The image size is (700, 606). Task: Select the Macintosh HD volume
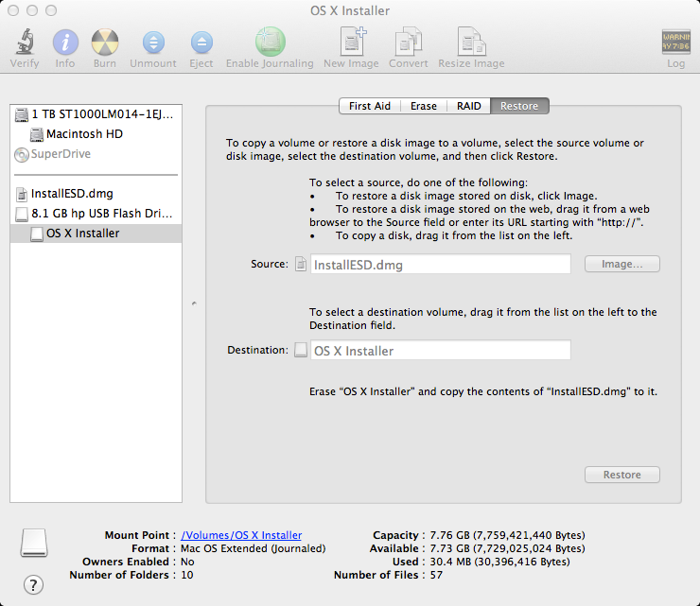point(96,134)
